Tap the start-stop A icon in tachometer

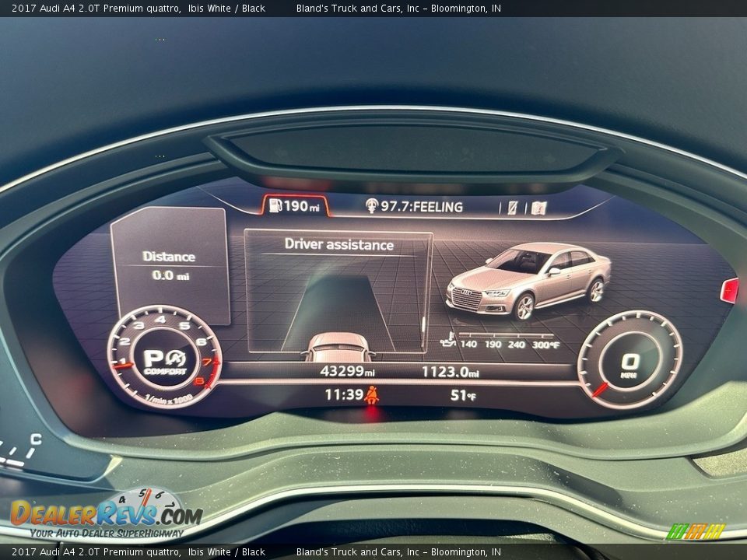coord(176,358)
